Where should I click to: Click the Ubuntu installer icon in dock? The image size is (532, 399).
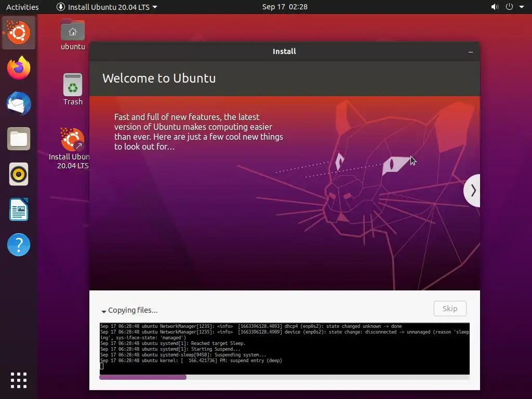[19, 33]
